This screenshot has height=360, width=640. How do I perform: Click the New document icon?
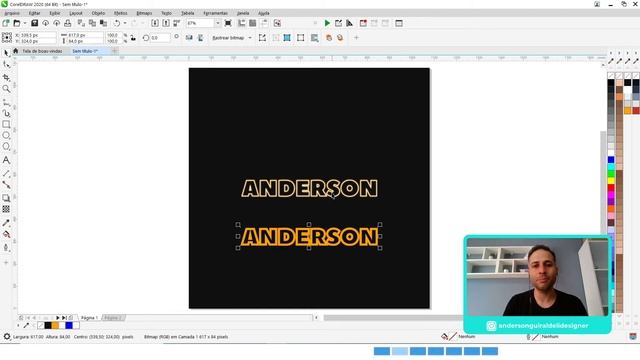(6, 23)
